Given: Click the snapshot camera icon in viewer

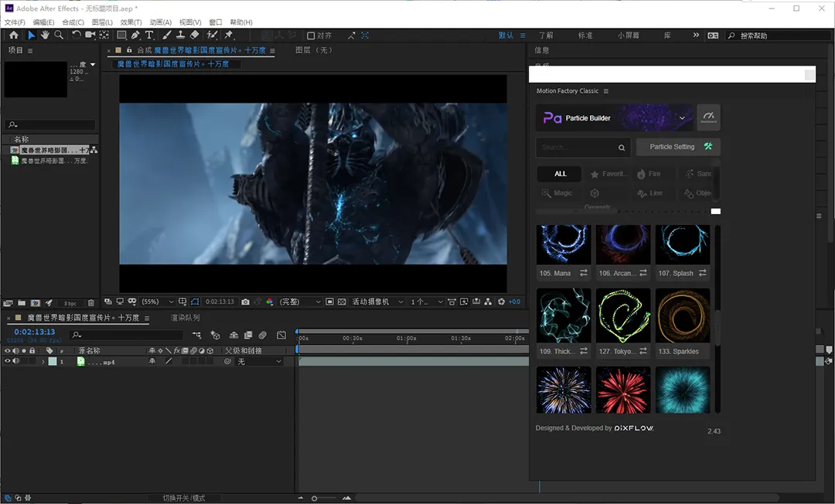Looking at the screenshot, I should [245, 301].
